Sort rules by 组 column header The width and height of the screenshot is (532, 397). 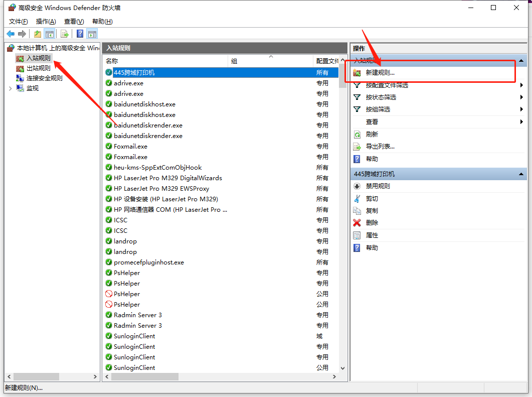coord(270,61)
